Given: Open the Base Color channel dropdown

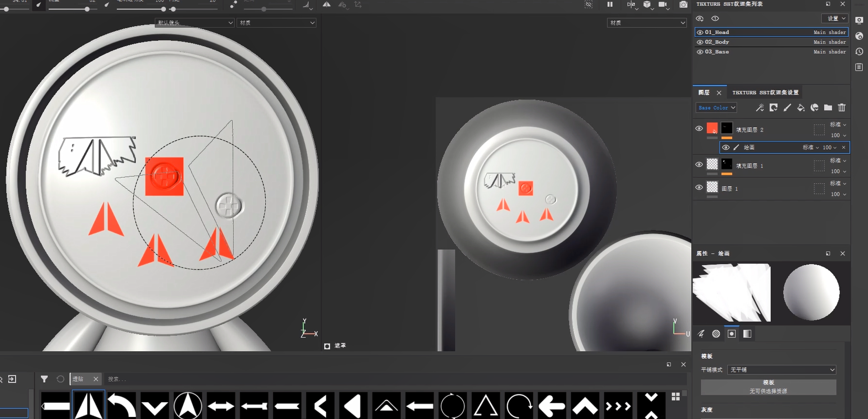Looking at the screenshot, I should 717,108.
